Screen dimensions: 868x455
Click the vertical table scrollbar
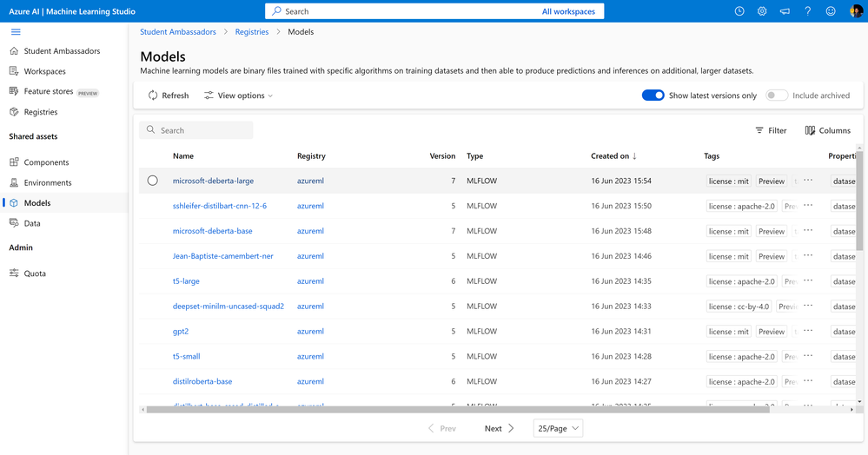859,199
